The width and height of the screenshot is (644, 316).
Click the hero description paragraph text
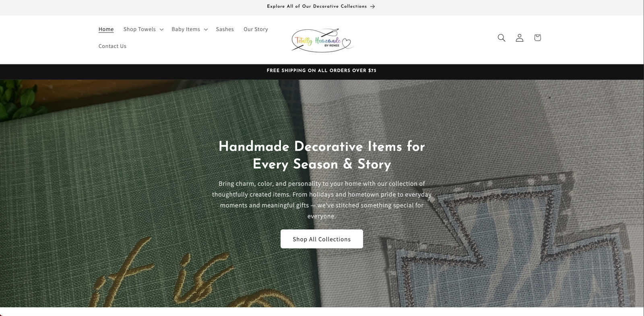pos(322,200)
